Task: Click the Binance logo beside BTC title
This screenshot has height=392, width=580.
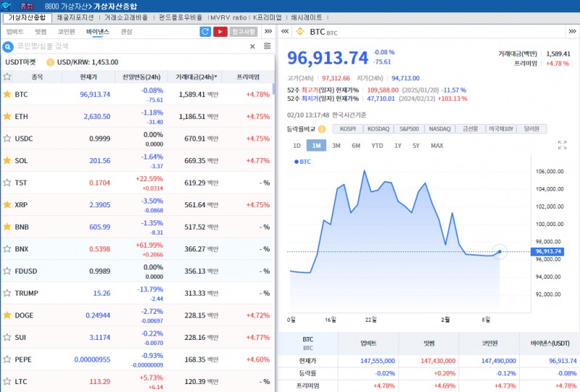Action: [300, 31]
